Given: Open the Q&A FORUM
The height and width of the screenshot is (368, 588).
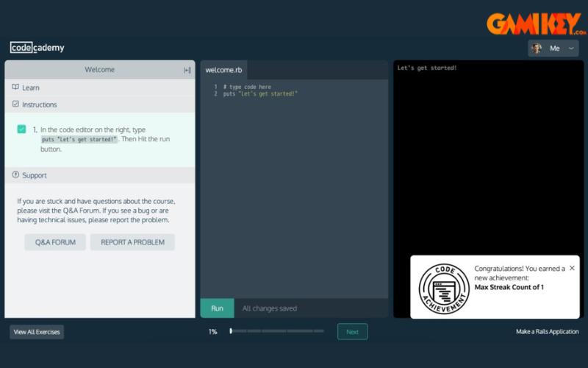Looking at the screenshot, I should 55,242.
